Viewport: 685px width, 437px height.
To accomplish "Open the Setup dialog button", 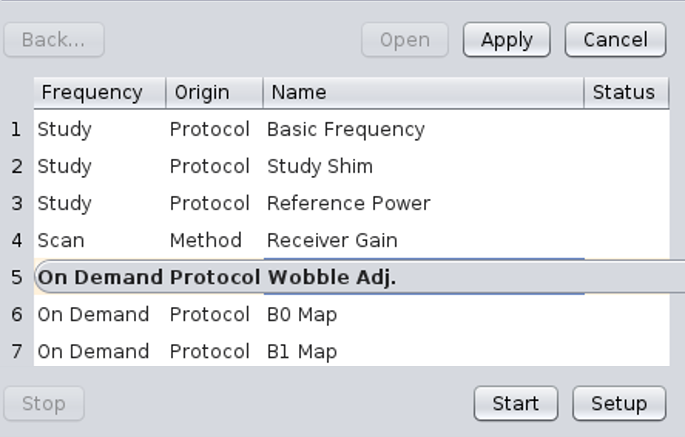I will [618, 404].
